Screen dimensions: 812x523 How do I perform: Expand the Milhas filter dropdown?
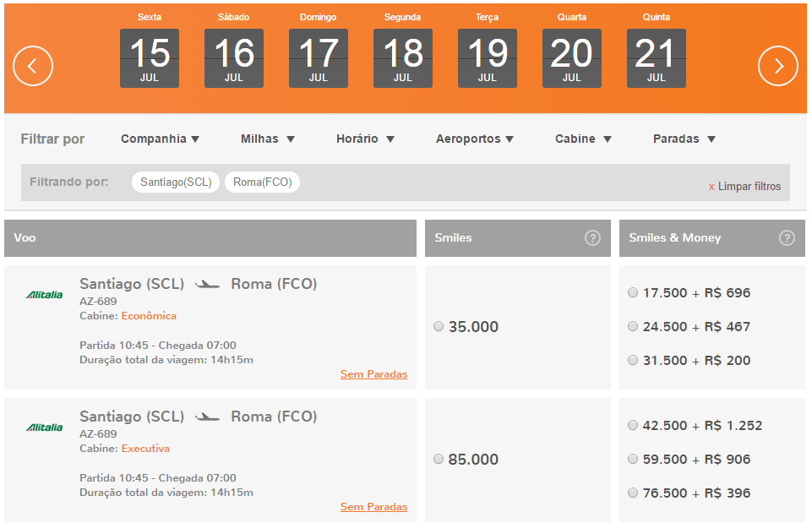pos(268,139)
